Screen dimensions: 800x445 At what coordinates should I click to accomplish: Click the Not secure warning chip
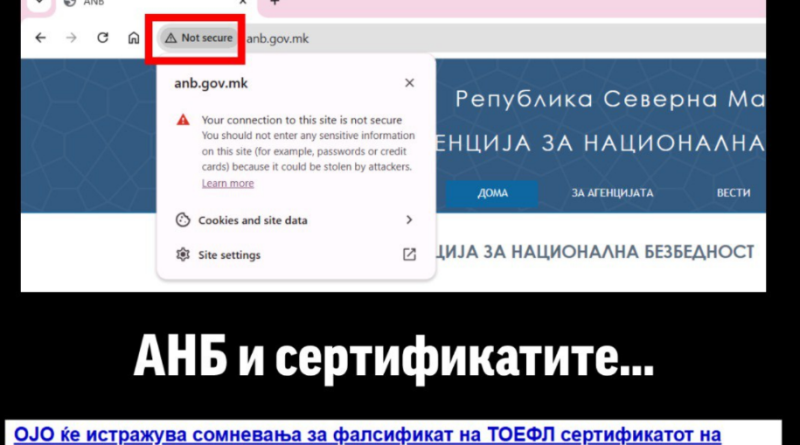(198, 38)
